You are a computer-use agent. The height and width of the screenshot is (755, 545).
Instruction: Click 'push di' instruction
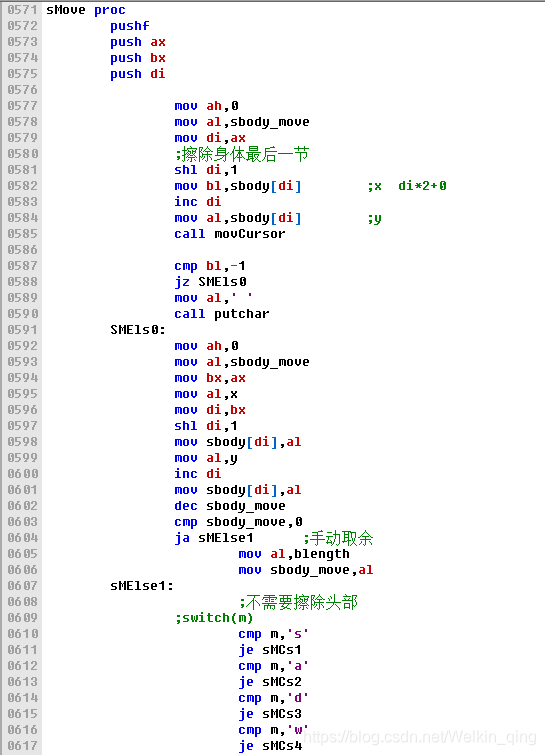coord(138,74)
